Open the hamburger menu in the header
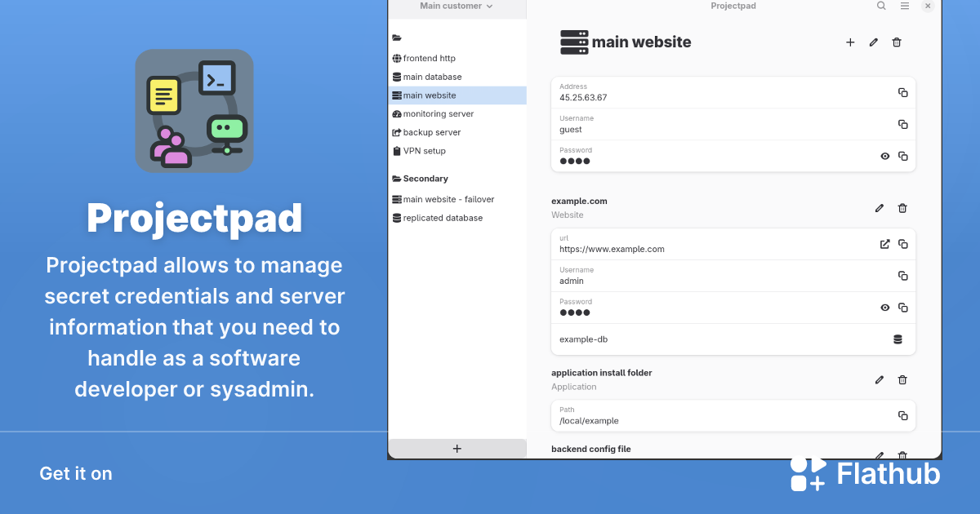 904,6
